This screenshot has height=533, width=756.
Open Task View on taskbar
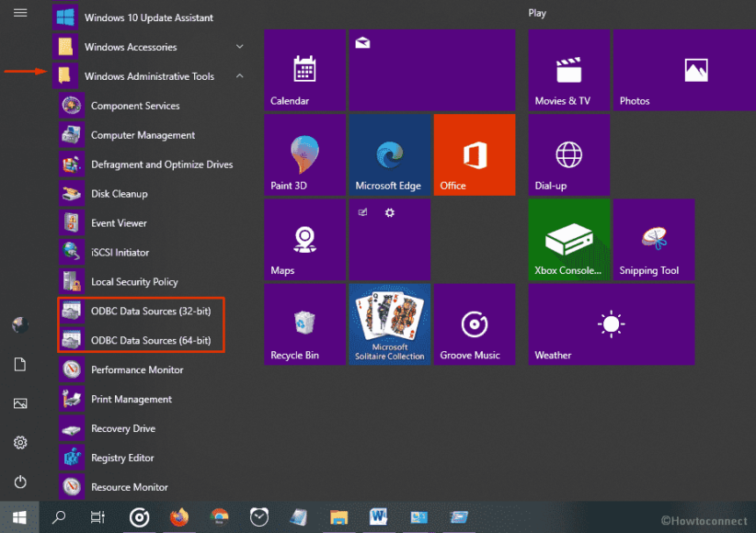coord(97,517)
